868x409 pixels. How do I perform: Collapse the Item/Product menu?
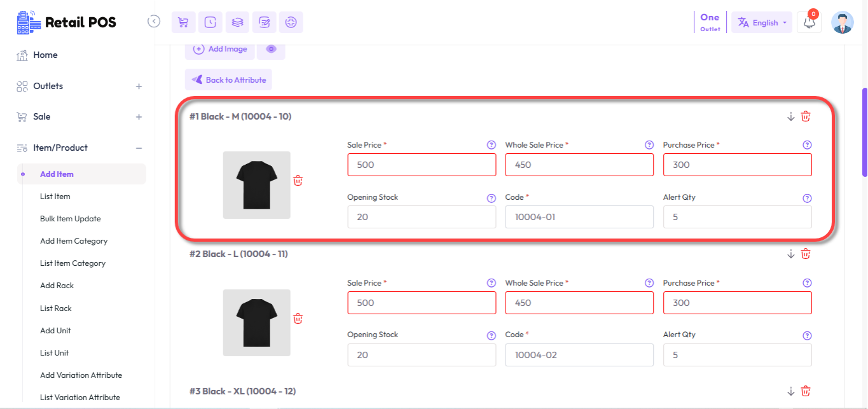coord(139,148)
